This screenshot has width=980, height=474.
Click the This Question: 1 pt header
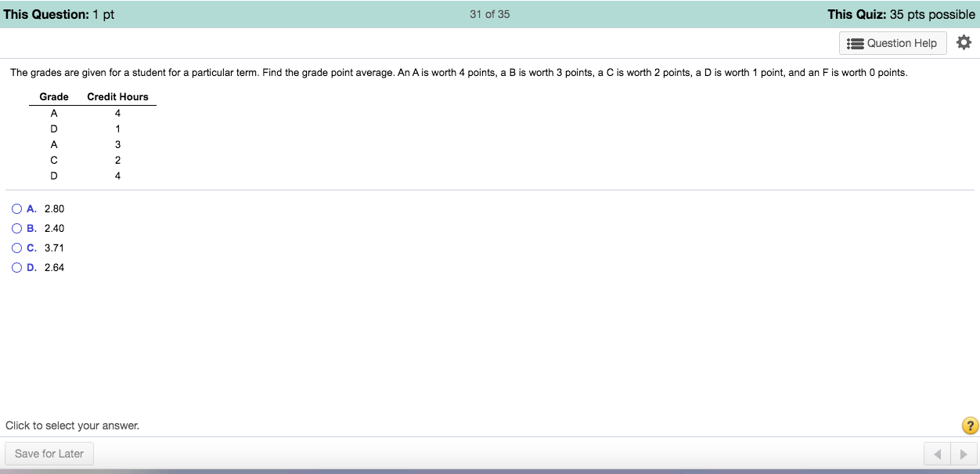[x=59, y=14]
